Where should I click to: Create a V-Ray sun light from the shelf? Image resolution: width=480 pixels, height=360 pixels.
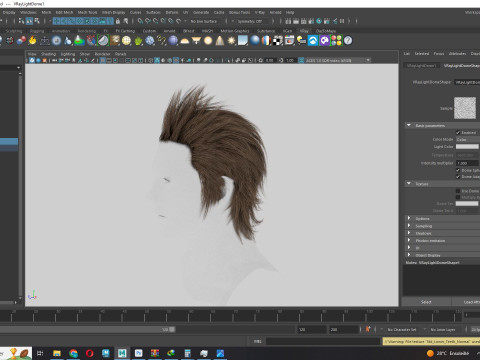(x=231, y=41)
